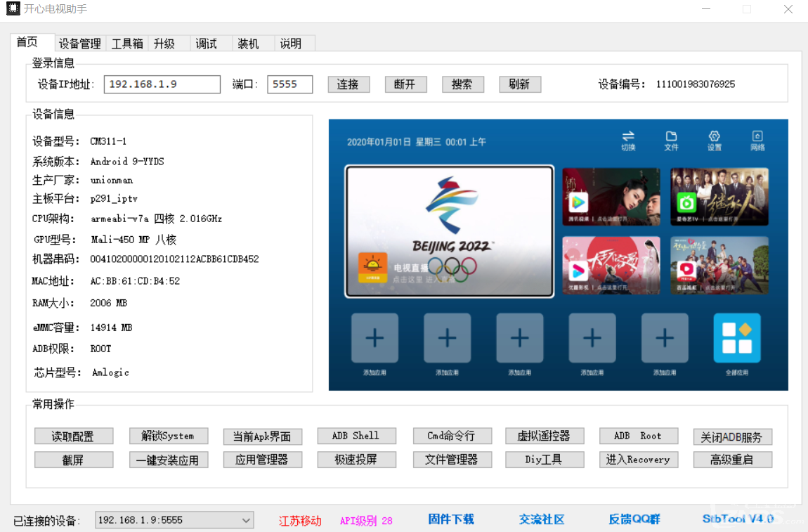Start 极速投屏 screen casting
Image resolution: width=808 pixels, height=532 pixels.
(x=357, y=460)
